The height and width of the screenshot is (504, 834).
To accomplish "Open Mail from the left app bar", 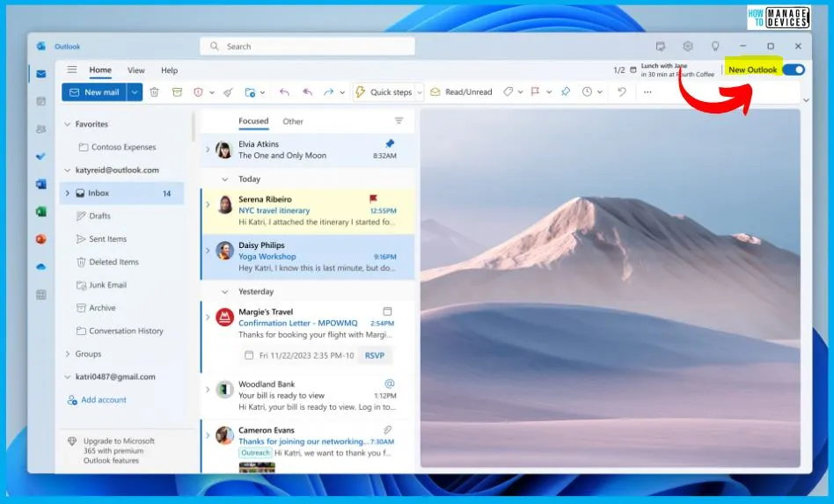I will point(41,74).
